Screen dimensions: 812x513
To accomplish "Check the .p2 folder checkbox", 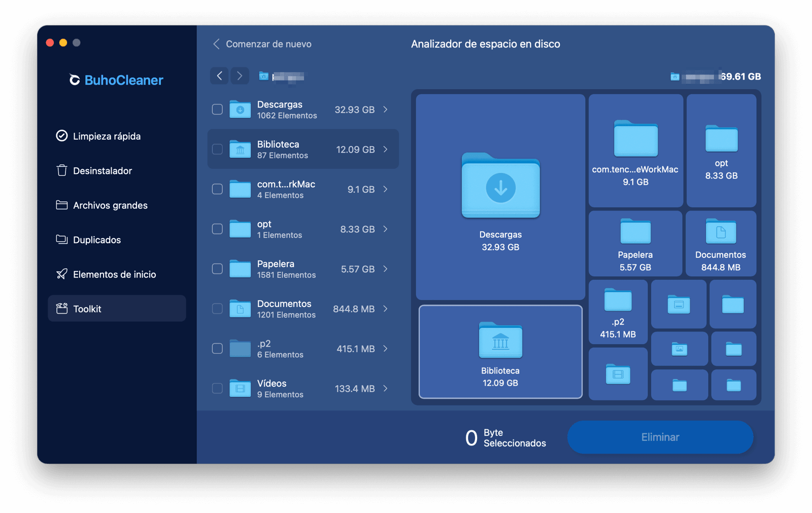I will coord(217,349).
